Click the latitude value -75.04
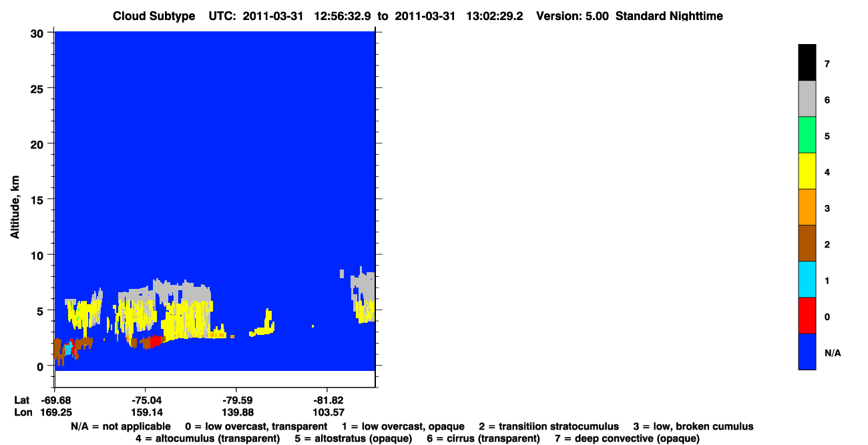 pos(146,400)
